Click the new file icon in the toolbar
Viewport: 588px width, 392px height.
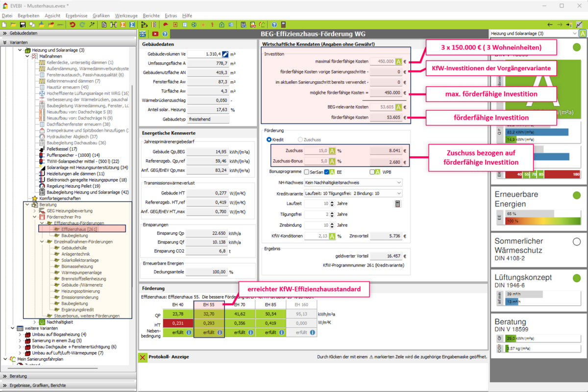click(x=4, y=24)
